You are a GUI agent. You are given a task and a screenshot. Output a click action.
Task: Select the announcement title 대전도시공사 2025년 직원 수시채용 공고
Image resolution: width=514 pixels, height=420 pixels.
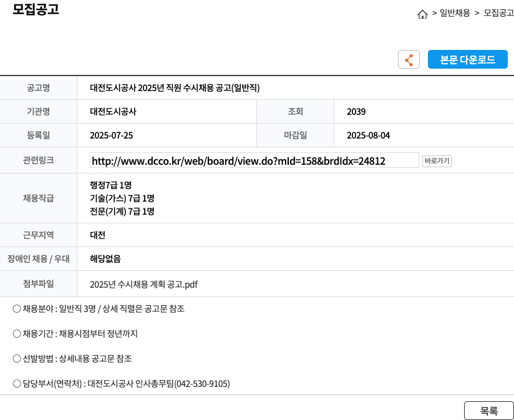click(175, 88)
